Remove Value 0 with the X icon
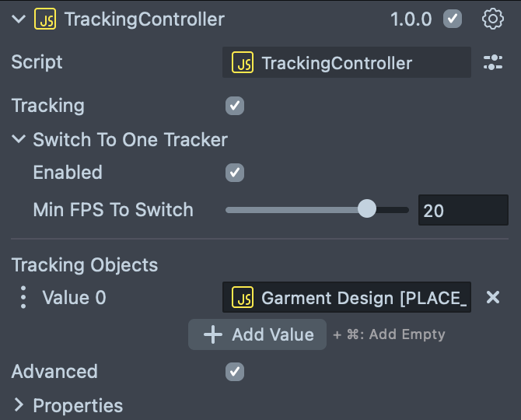The height and width of the screenshot is (420, 521). pyautogui.click(x=493, y=297)
